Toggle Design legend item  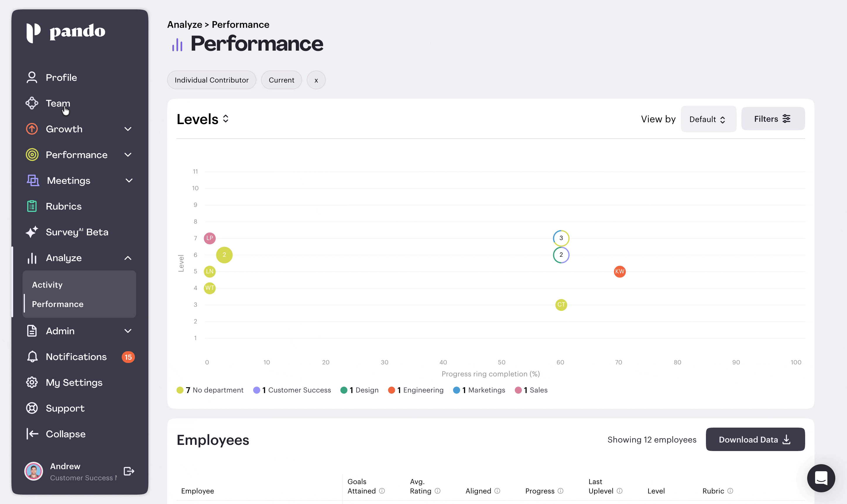[359, 390]
